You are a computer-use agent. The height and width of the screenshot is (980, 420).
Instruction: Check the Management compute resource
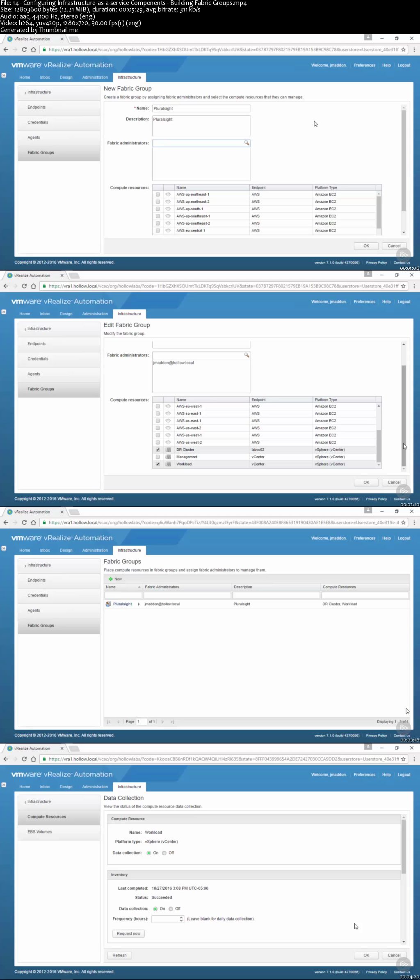[158, 457]
